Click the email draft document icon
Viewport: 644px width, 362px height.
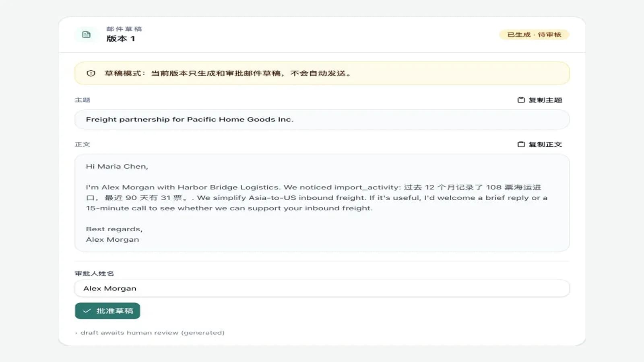click(x=86, y=35)
